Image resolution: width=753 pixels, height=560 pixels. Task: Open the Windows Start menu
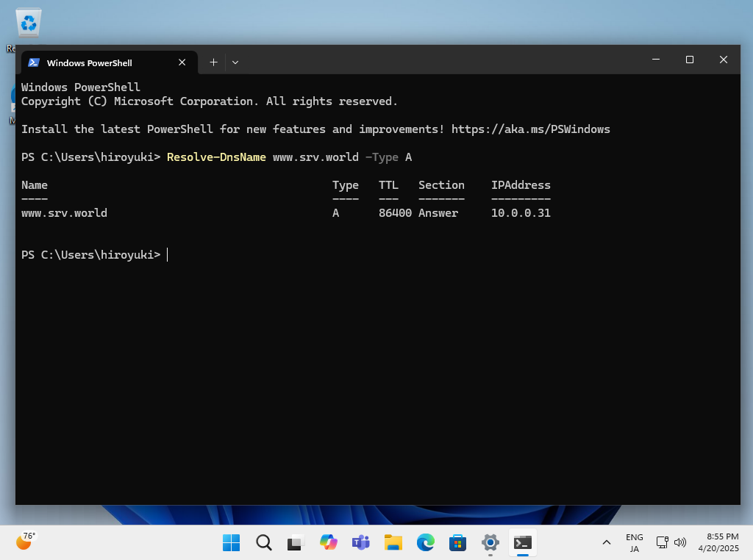click(231, 543)
